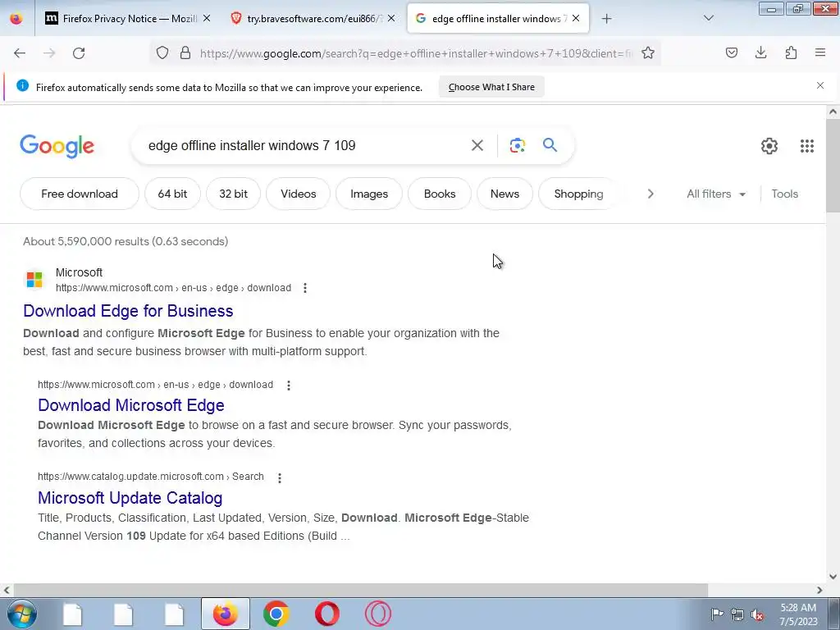Click the scroll-right arrow of horizontal scrollbar

(x=819, y=590)
